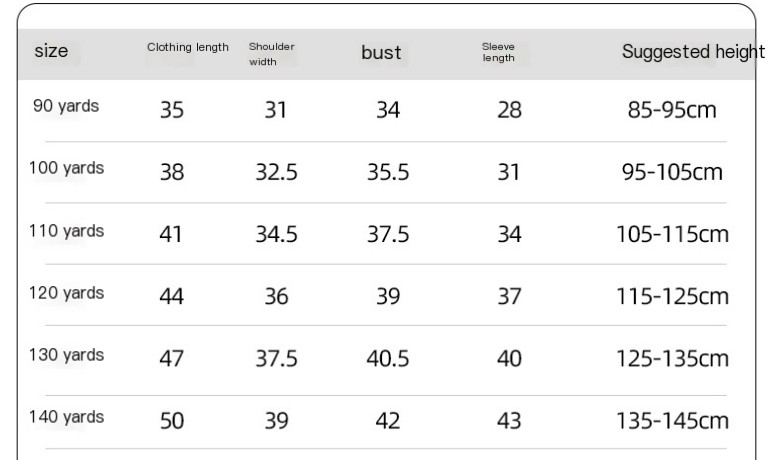Select the '105-115cm' suggested height cell

(x=671, y=235)
